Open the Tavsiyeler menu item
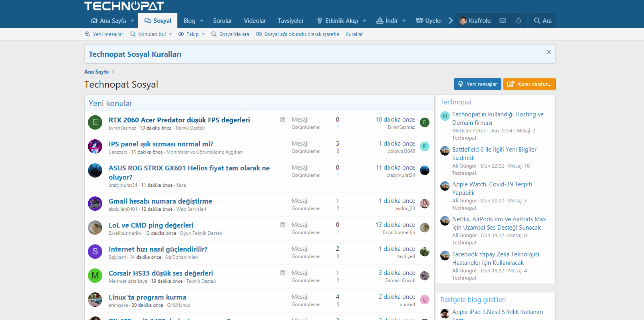This screenshot has width=644, height=320. tap(291, 21)
